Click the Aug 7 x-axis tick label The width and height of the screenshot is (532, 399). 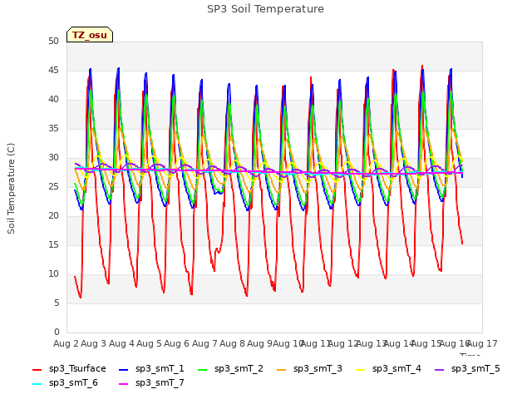tap(204, 343)
